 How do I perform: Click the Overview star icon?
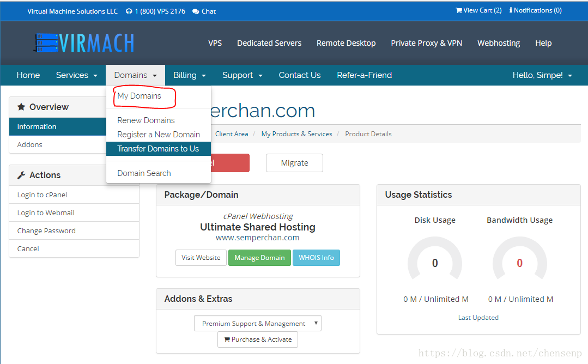click(x=21, y=107)
